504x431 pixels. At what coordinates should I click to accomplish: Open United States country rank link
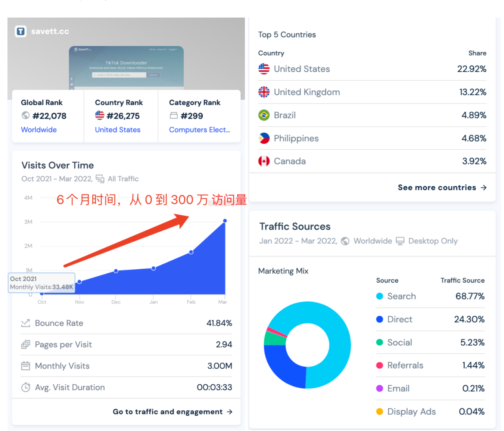[118, 130]
